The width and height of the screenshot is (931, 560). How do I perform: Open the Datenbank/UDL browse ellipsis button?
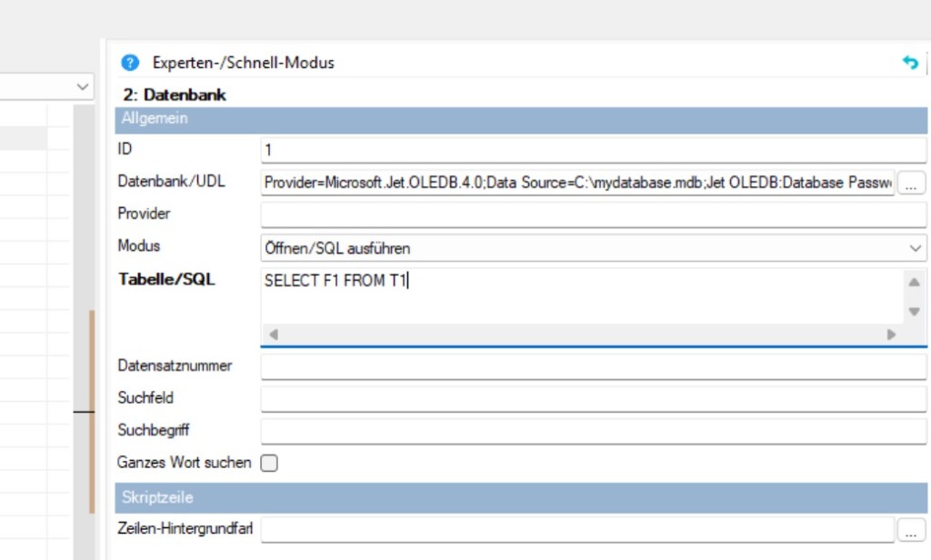(911, 183)
